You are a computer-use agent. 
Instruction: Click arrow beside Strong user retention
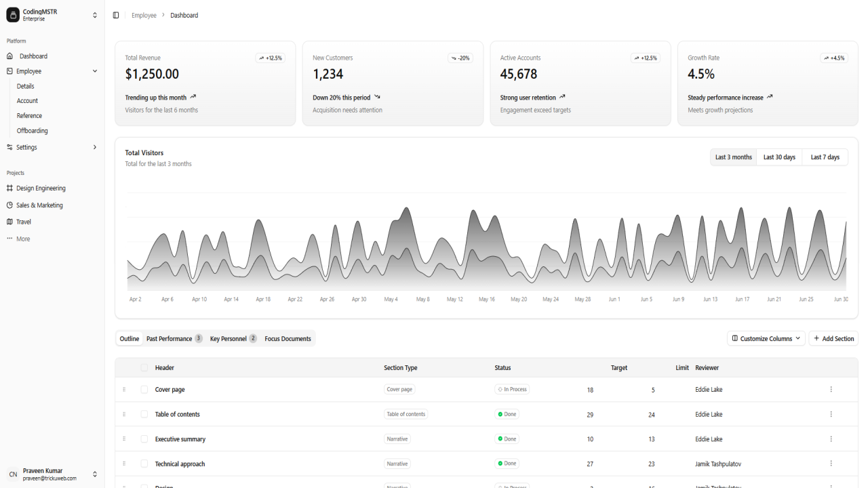(x=562, y=97)
